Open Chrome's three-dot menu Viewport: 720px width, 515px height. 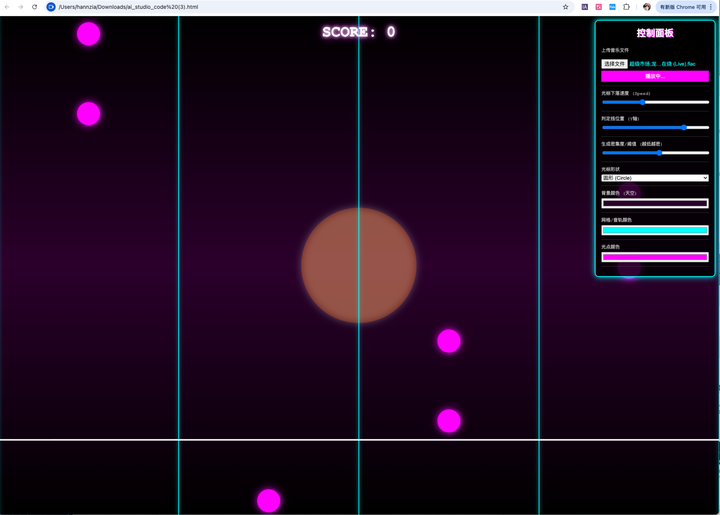[x=712, y=7]
